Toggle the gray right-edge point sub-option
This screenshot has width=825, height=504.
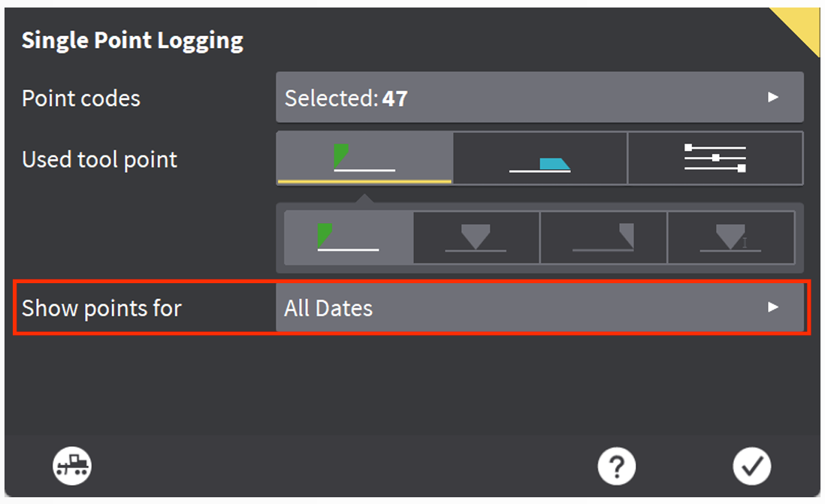tap(603, 237)
